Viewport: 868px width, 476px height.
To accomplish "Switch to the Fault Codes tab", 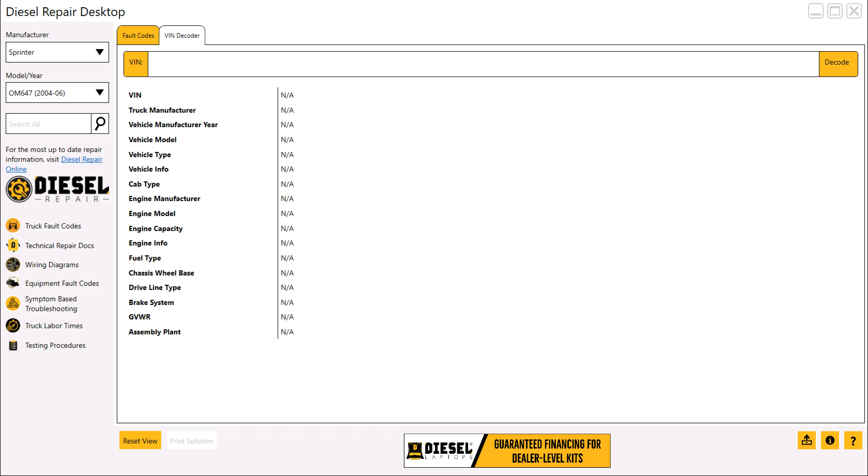I will tap(138, 35).
